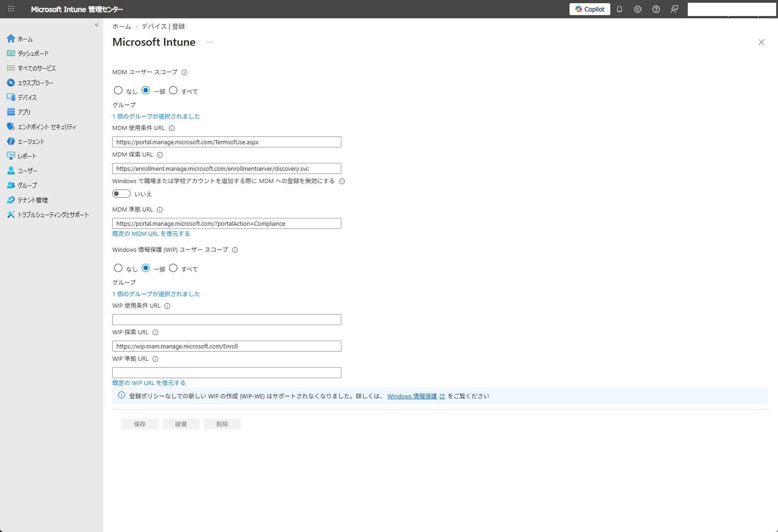The width and height of the screenshot is (778, 532).
Task: Open デバイス in the left sidebar
Action: click(x=26, y=97)
